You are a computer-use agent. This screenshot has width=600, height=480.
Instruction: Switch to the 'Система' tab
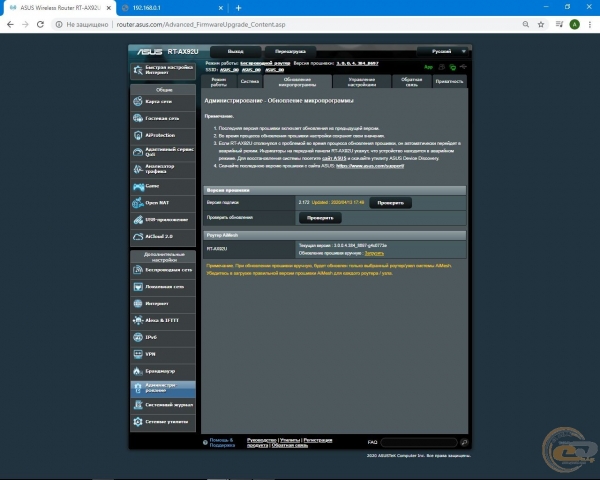pyautogui.click(x=250, y=82)
